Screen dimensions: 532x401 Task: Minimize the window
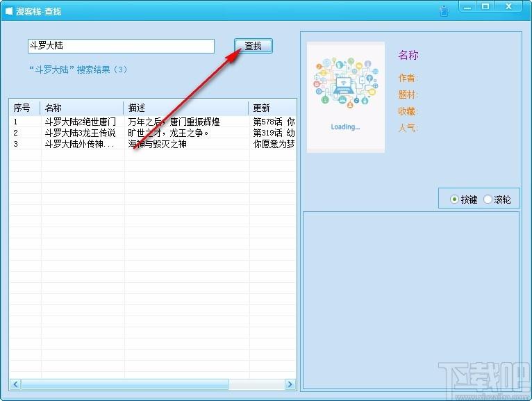467,7
